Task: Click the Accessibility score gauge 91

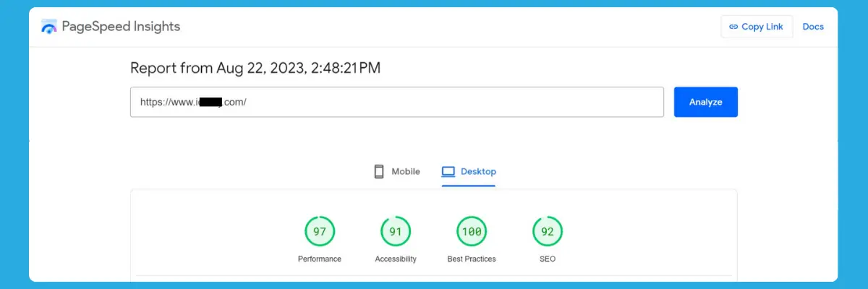Action: 396,231
